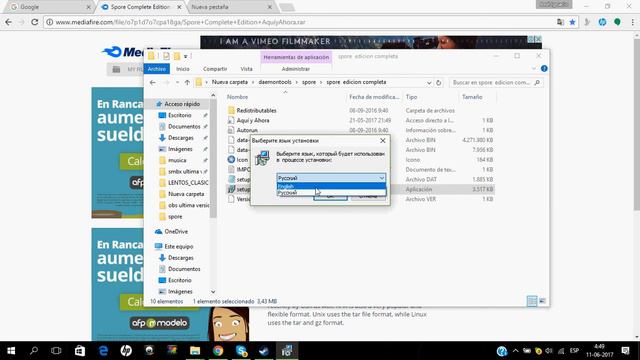Click Explorer back arrow button
The width and height of the screenshot is (640, 360).
[153, 82]
